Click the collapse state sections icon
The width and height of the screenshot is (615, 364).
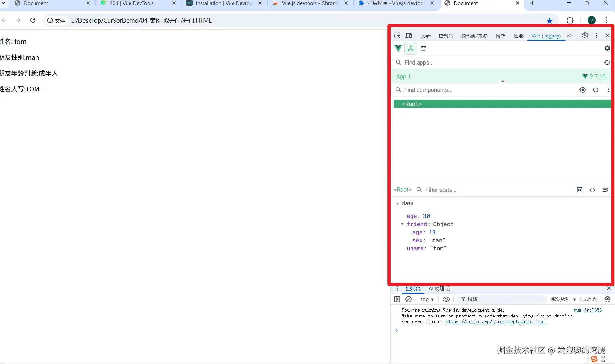click(605, 190)
